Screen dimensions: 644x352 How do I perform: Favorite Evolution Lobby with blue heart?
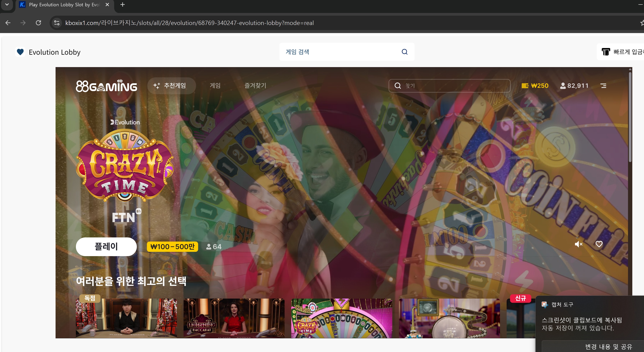tap(20, 52)
